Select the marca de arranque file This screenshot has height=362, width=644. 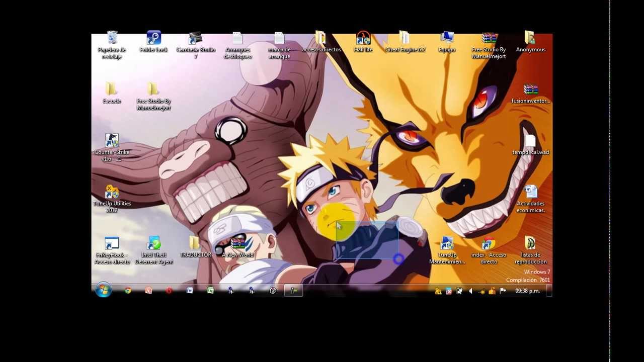(x=279, y=45)
